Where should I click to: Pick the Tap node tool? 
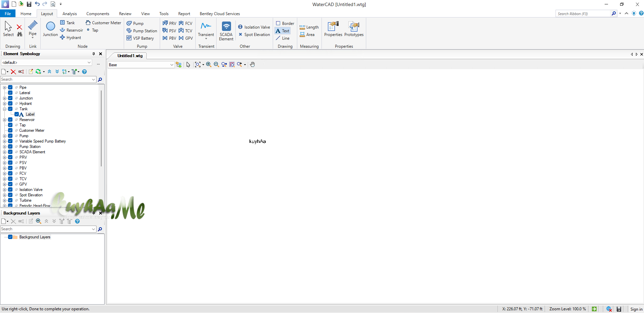(x=92, y=30)
